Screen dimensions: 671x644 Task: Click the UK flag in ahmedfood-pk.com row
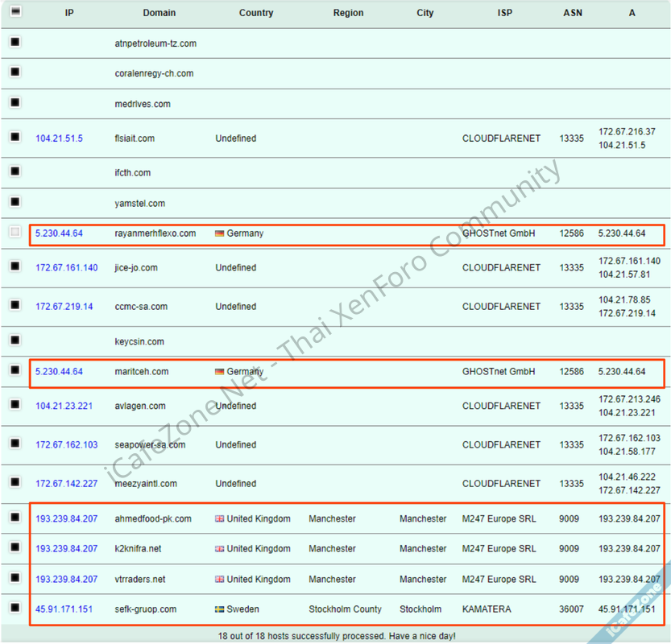tap(219, 519)
